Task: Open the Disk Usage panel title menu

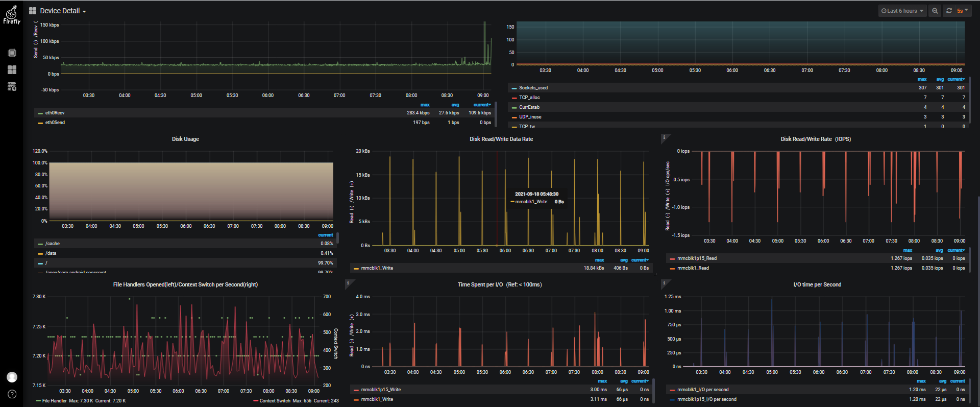Action: [185, 139]
